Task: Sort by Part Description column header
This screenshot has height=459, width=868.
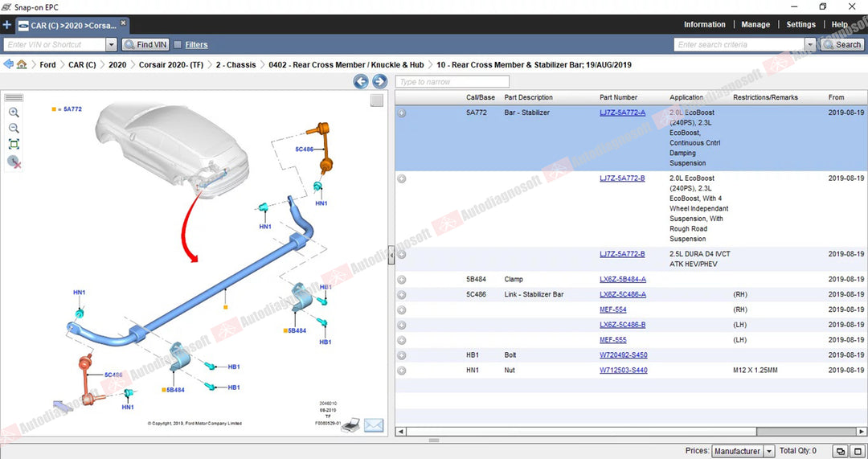Action: pyautogui.click(x=528, y=97)
